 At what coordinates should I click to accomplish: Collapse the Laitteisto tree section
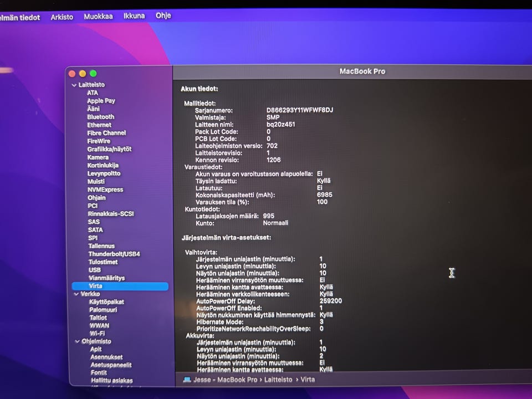(x=74, y=85)
